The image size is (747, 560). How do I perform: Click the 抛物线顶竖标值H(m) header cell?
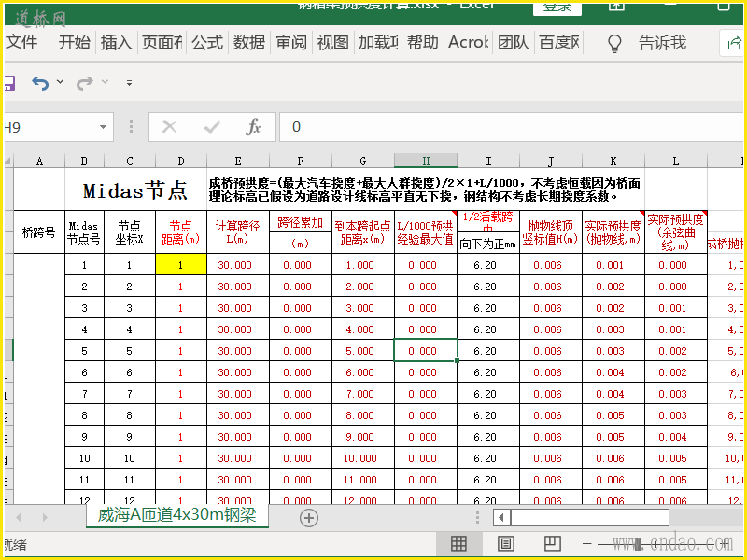coord(550,231)
